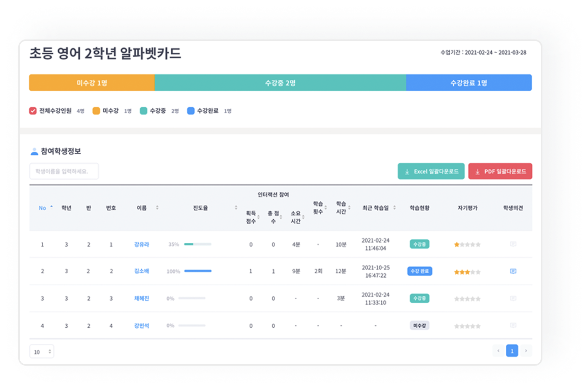Sort by 최근 학습일 column

[395, 207]
